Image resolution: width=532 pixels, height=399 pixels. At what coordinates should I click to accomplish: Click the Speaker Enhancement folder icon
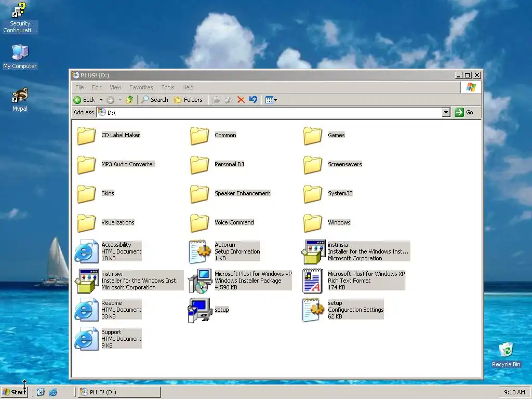[x=199, y=194]
